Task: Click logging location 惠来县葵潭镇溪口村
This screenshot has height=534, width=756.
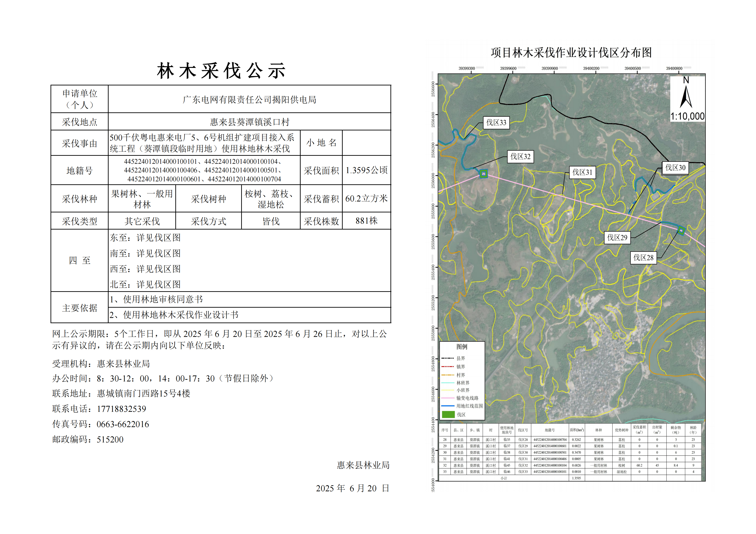Action: 250,122
